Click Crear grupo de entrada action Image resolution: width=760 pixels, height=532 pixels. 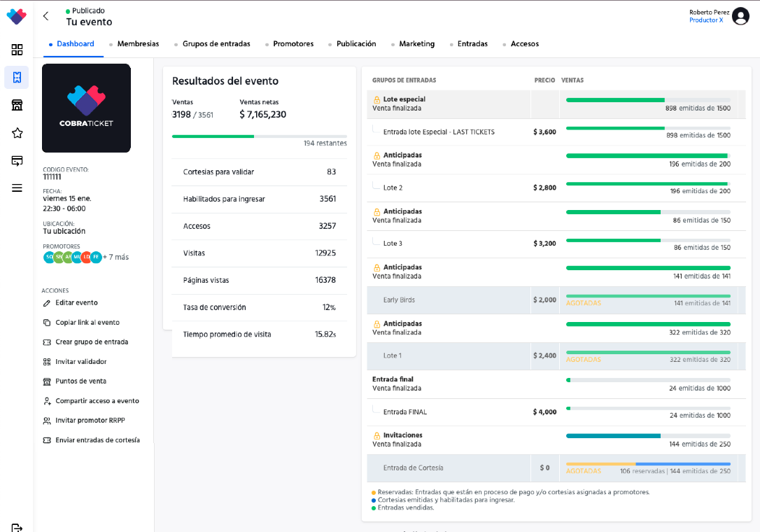coord(86,342)
